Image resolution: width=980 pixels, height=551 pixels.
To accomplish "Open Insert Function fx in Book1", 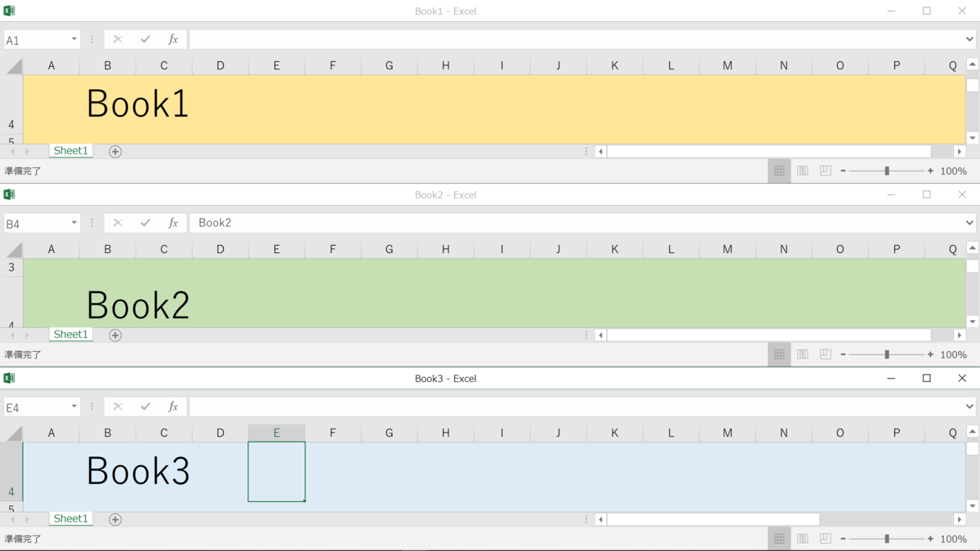I will tap(173, 39).
